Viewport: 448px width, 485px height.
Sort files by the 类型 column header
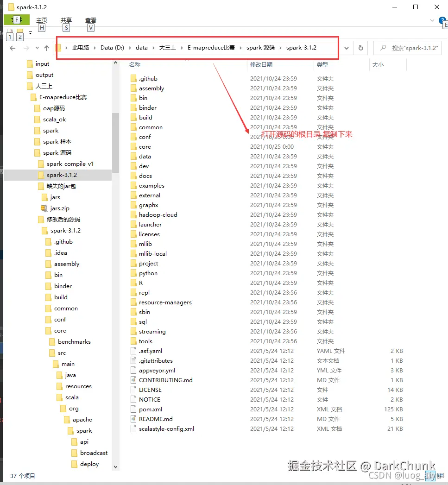(322, 65)
